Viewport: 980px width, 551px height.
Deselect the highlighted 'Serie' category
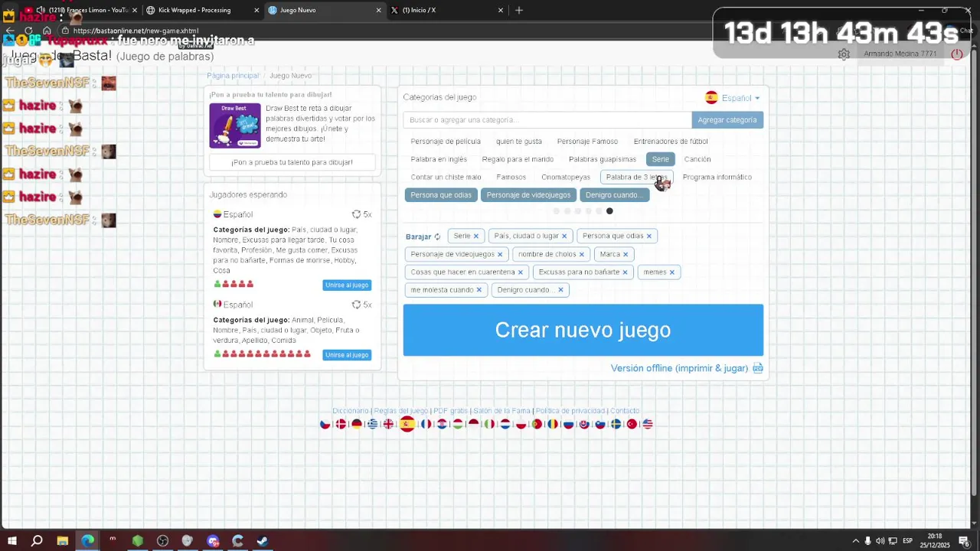click(x=661, y=159)
